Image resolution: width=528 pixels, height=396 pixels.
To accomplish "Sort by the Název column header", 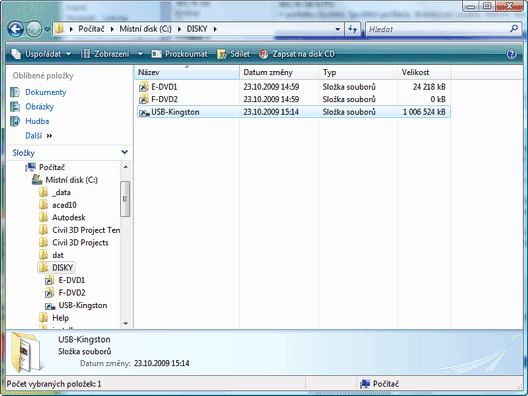I will (x=187, y=72).
